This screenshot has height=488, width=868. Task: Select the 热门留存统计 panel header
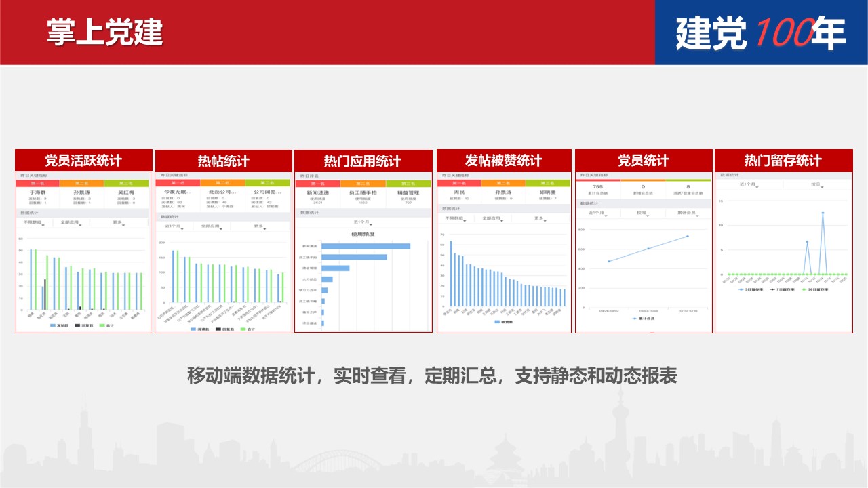(783, 161)
